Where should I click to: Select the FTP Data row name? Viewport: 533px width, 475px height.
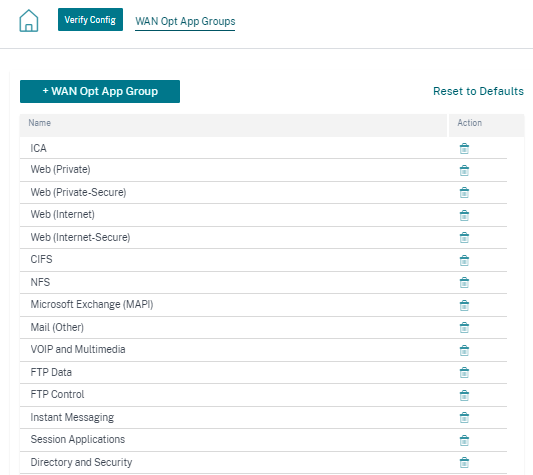[x=51, y=372]
